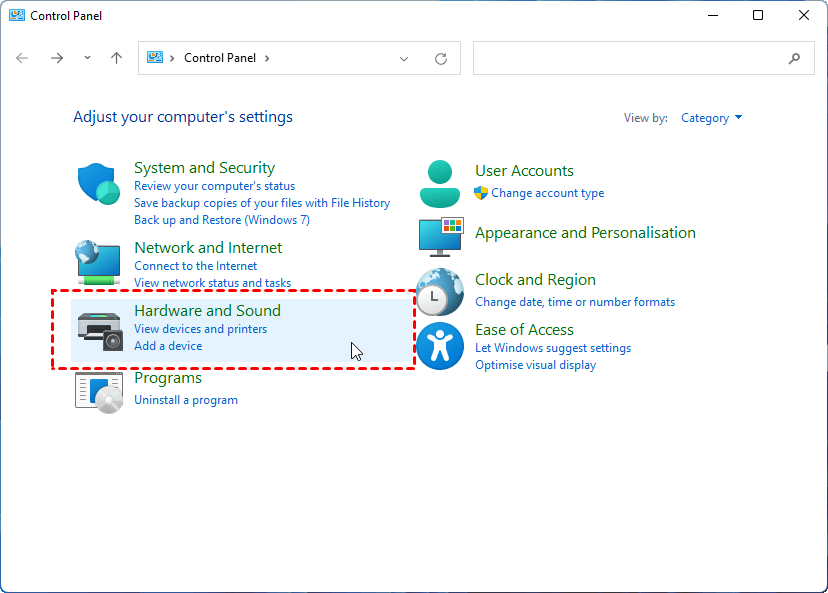
Task: Click the User Accounts person icon
Action: (x=440, y=181)
